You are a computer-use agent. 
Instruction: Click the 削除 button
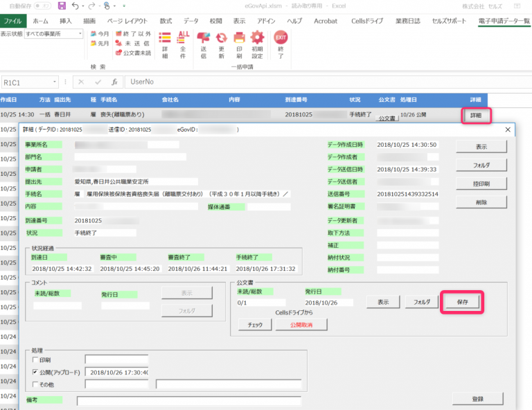[481, 202]
